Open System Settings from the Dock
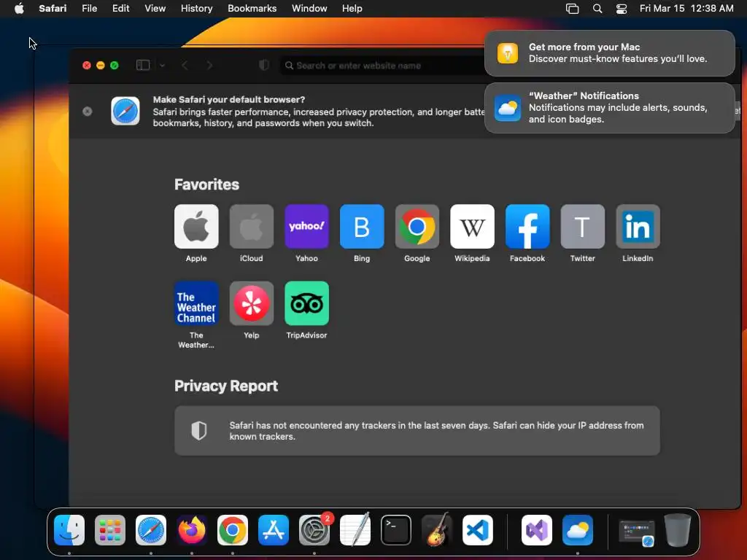 314,530
